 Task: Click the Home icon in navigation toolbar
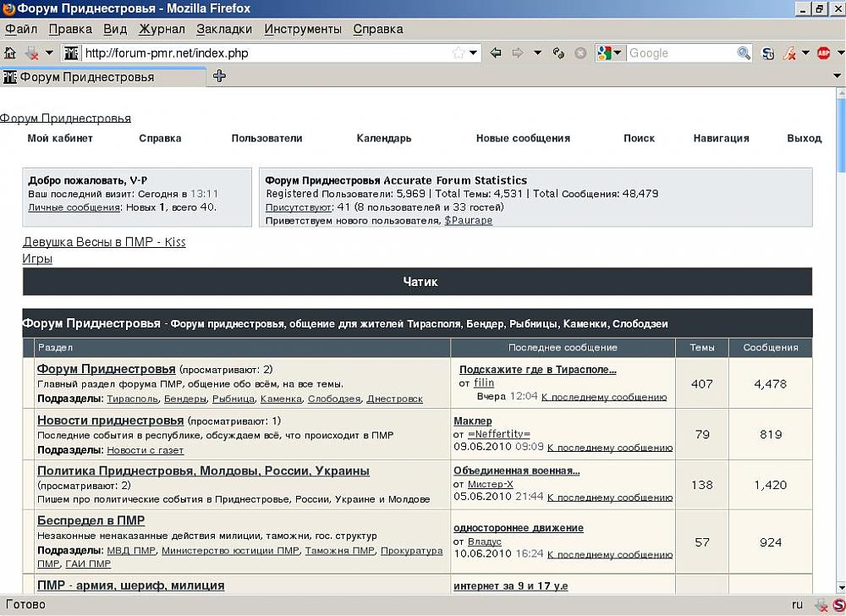pos(10,52)
